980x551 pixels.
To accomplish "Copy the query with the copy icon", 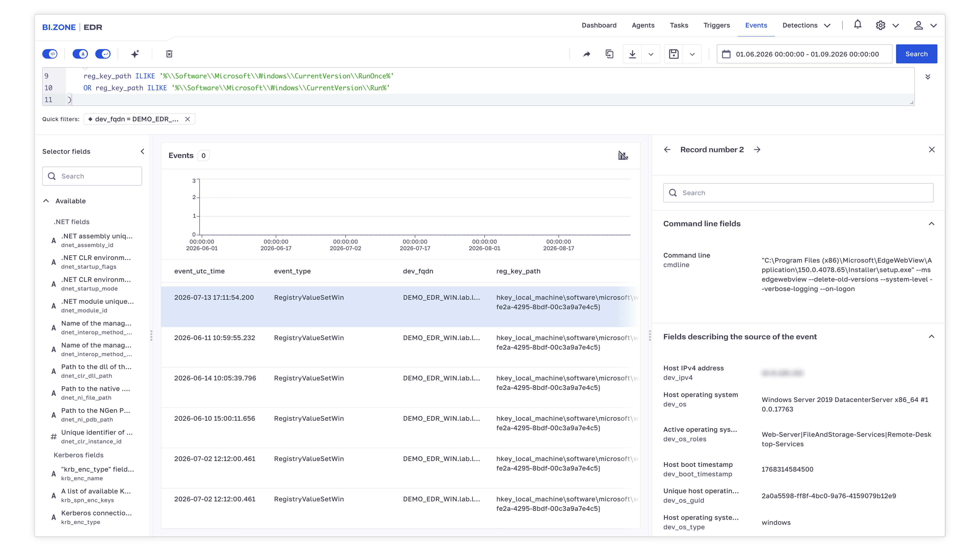I will pos(609,54).
